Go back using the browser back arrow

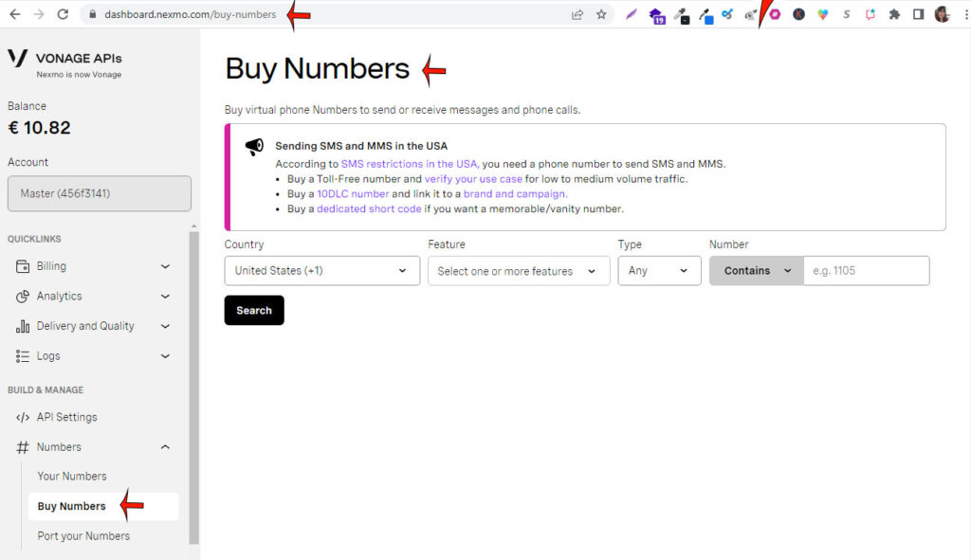15,14
